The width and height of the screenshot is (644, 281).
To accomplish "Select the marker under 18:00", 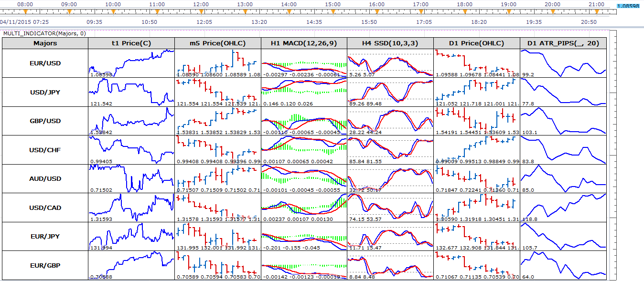I will [465, 11].
